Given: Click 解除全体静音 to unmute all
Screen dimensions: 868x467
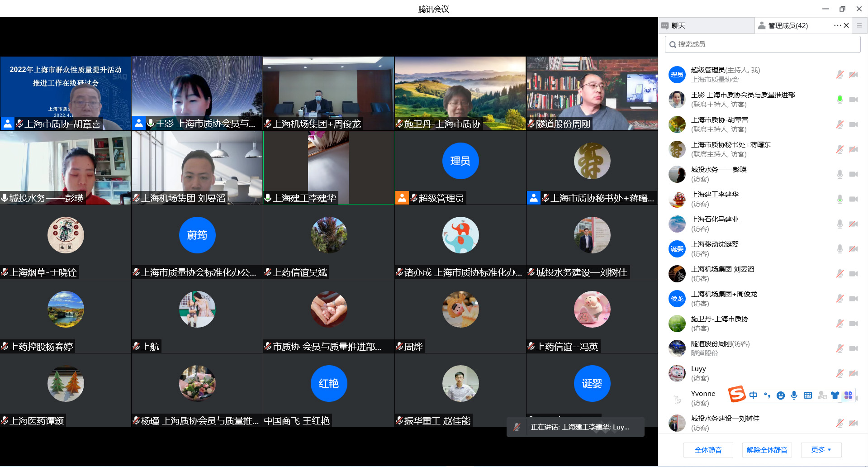Looking at the screenshot, I should [767, 450].
